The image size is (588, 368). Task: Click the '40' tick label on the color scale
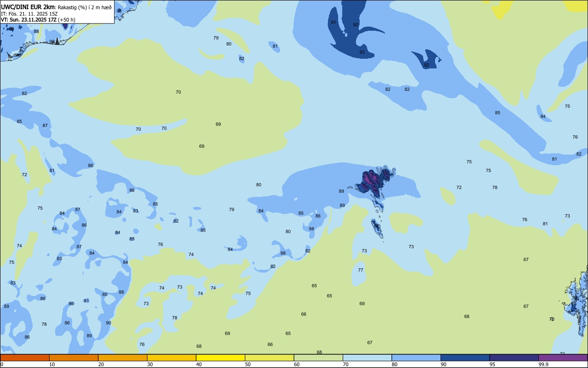pyautogui.click(x=199, y=364)
